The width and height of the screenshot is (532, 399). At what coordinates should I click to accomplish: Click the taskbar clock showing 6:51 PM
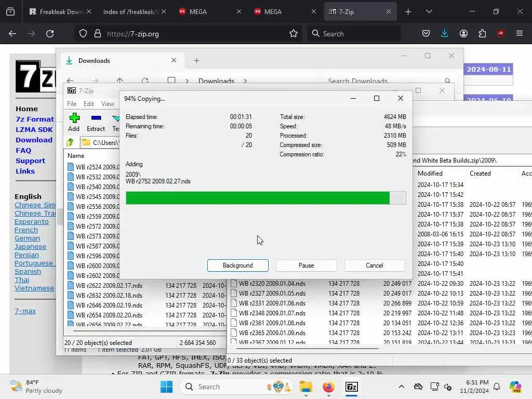pos(474,387)
